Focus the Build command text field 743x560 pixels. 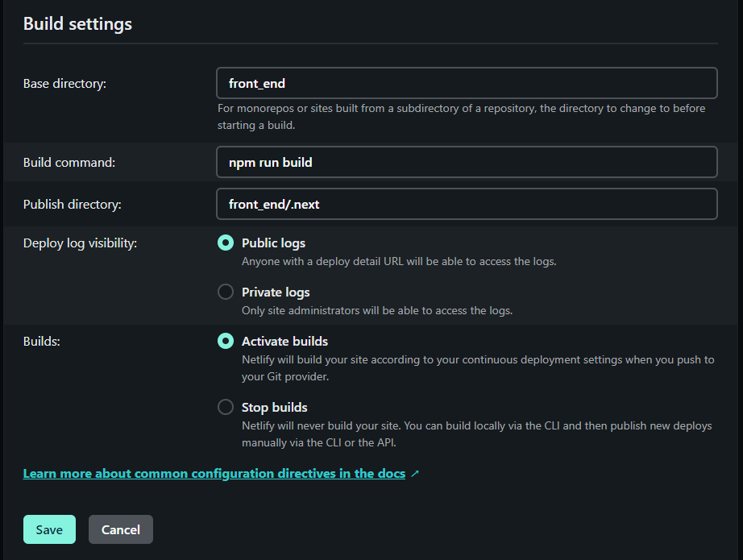(467, 162)
